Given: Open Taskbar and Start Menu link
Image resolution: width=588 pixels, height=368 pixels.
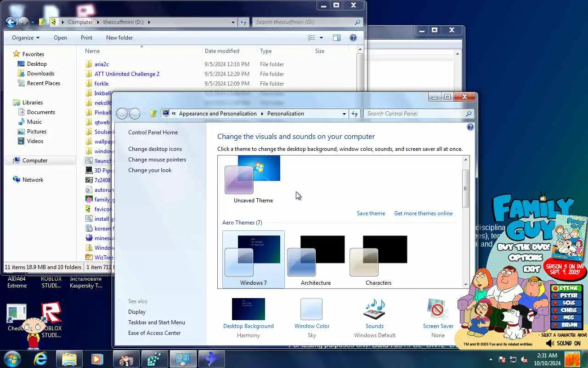Looking at the screenshot, I should point(157,322).
